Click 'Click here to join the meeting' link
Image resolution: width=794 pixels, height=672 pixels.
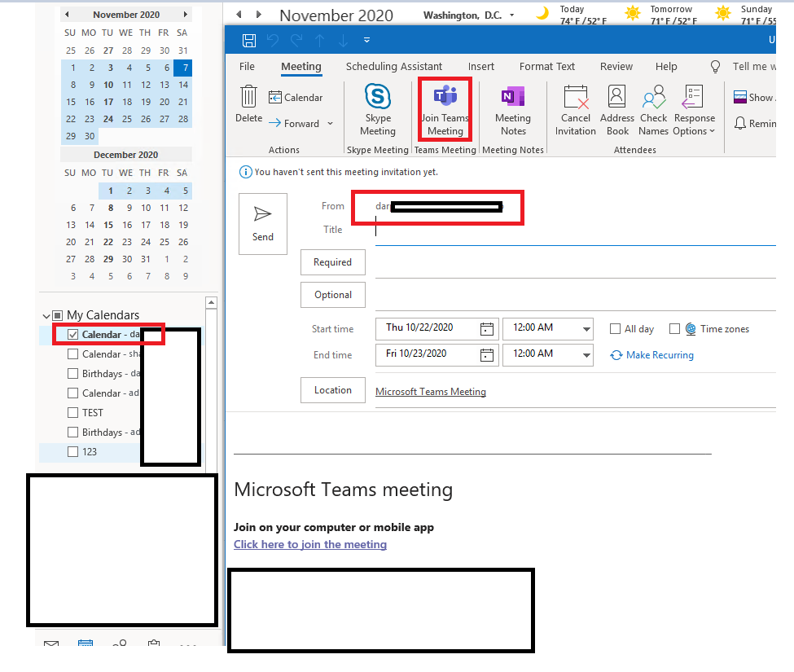[x=310, y=544]
